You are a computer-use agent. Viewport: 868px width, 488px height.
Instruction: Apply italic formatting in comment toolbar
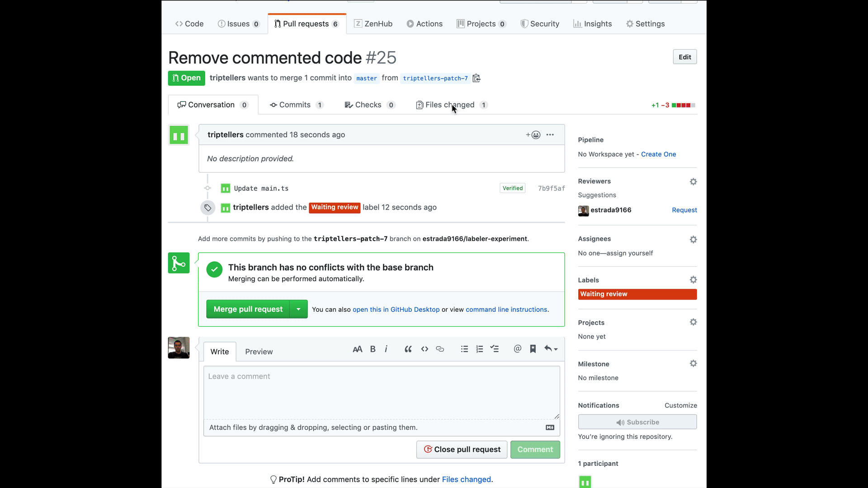[x=386, y=349]
